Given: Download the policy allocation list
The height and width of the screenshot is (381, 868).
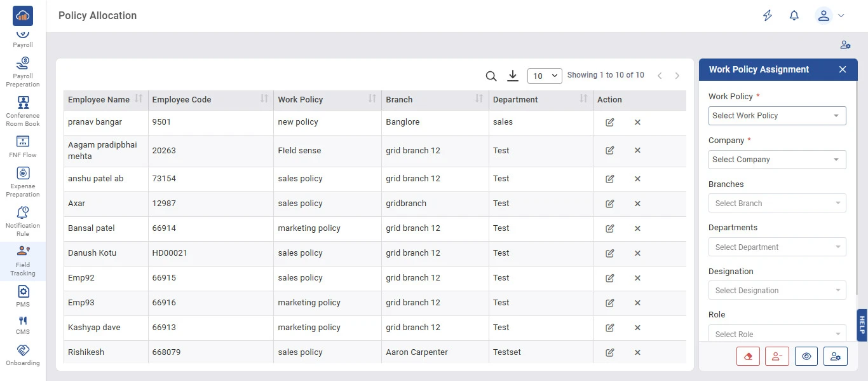Looking at the screenshot, I should (x=513, y=76).
